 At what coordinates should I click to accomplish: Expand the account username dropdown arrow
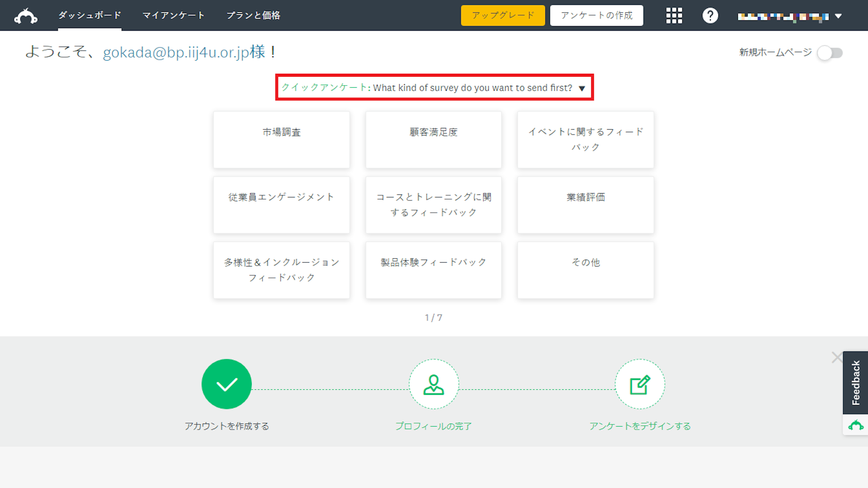coord(838,16)
